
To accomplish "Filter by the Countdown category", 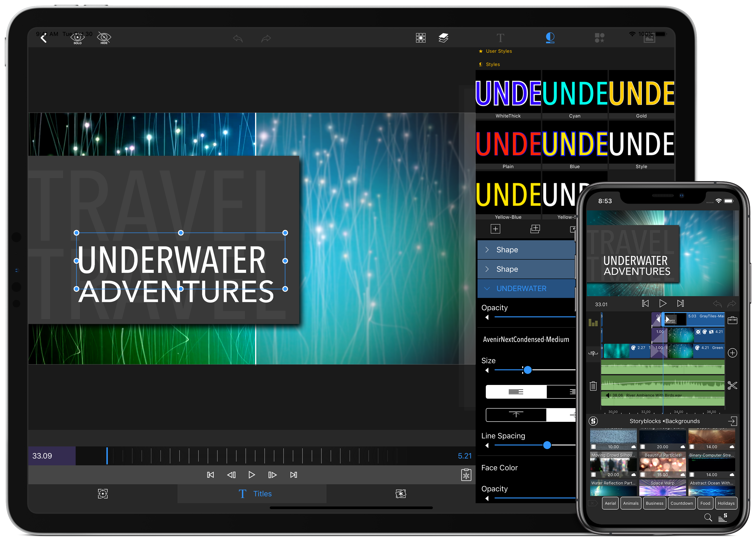I will [681, 503].
